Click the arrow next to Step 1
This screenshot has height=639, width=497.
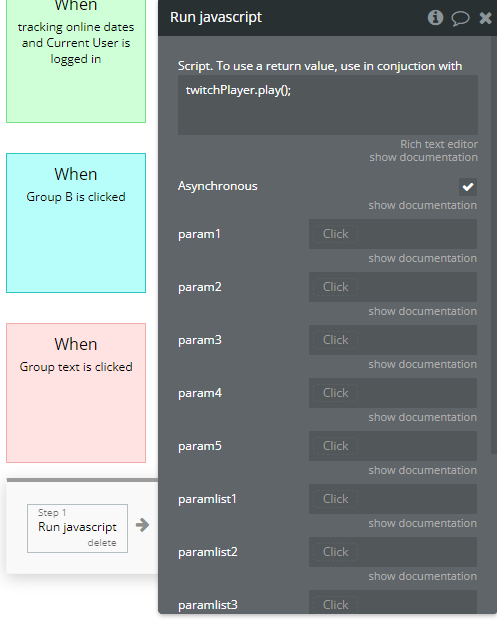point(142,524)
